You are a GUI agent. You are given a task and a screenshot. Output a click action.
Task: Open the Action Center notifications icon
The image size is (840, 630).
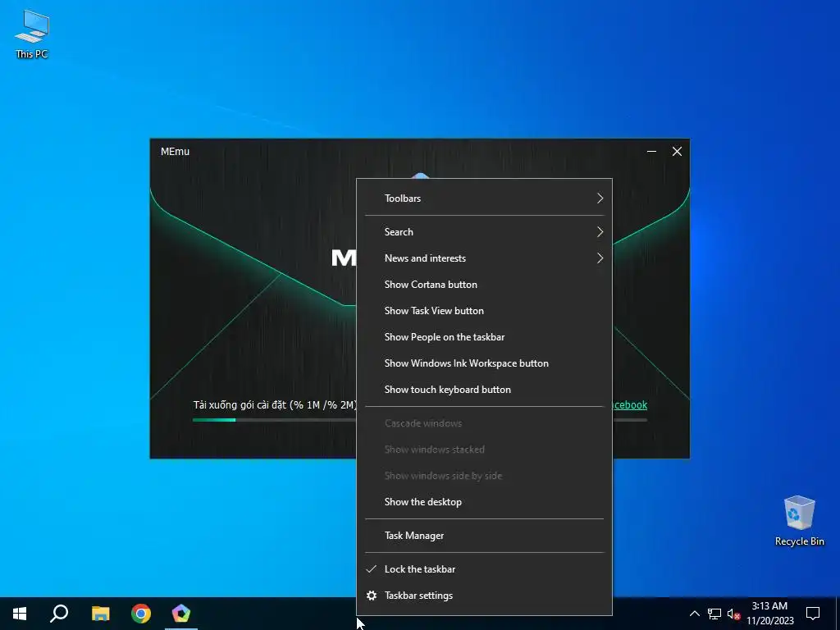pos(813,614)
